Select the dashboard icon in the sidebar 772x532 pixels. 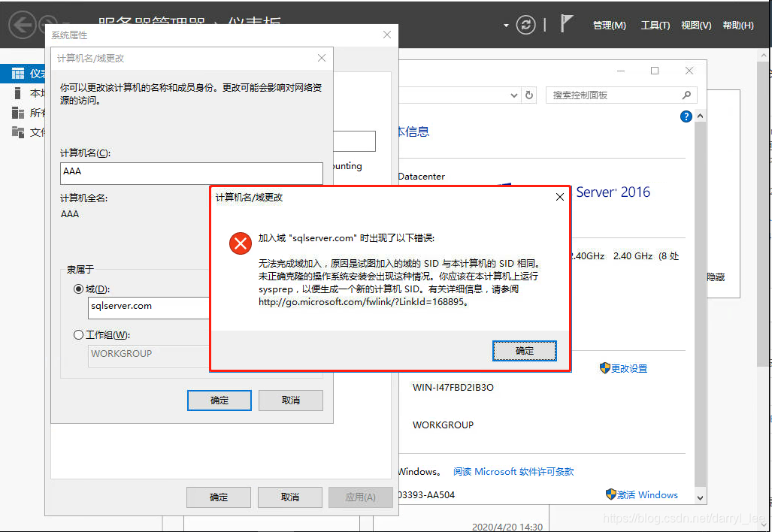pyautogui.click(x=18, y=74)
